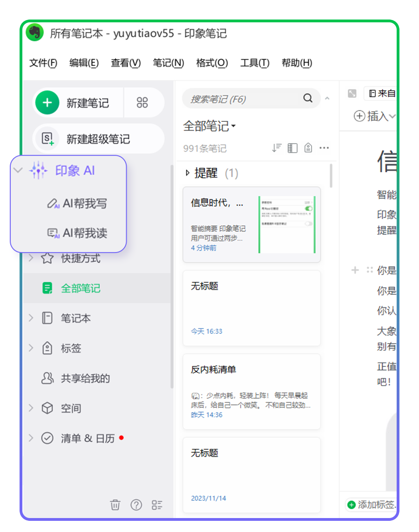Open the help question mark icon
Screen dimensions: 419x532
click(136, 505)
